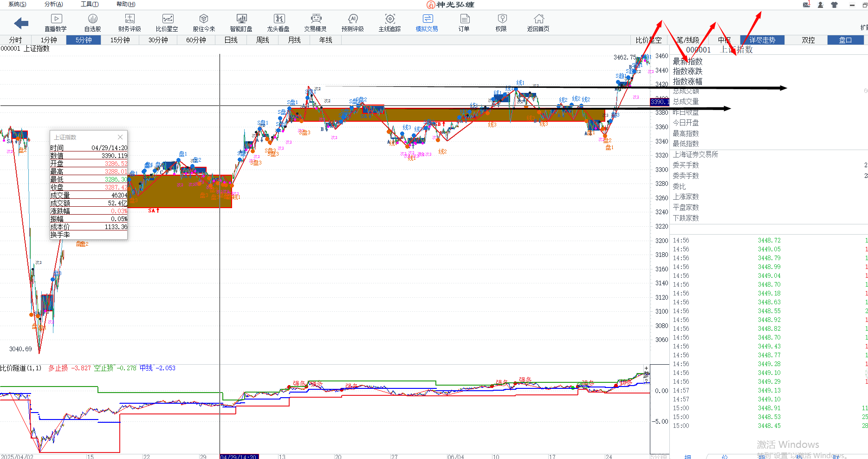Toggle the 双控 dual control option
Image resolution: width=868 pixels, height=459 pixels.
coord(808,40)
